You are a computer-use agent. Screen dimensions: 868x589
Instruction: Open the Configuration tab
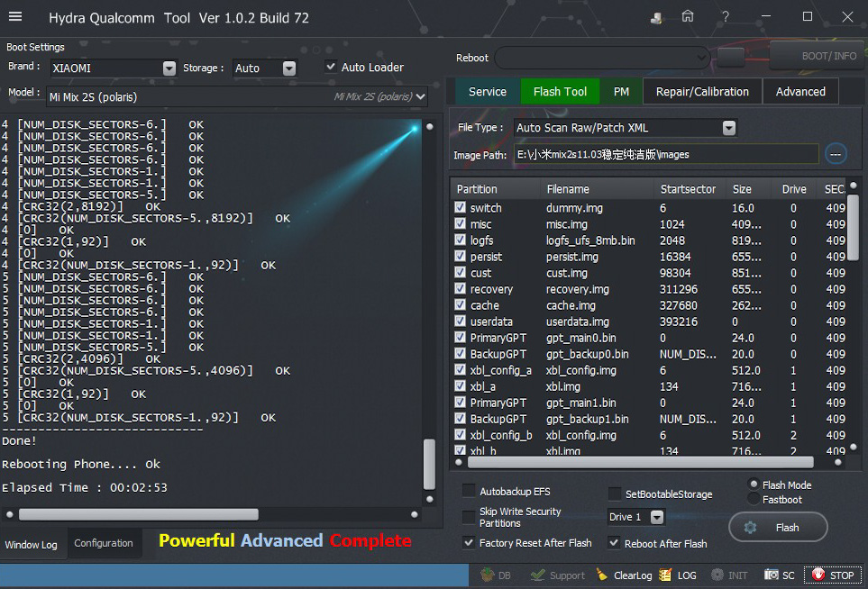pos(104,543)
